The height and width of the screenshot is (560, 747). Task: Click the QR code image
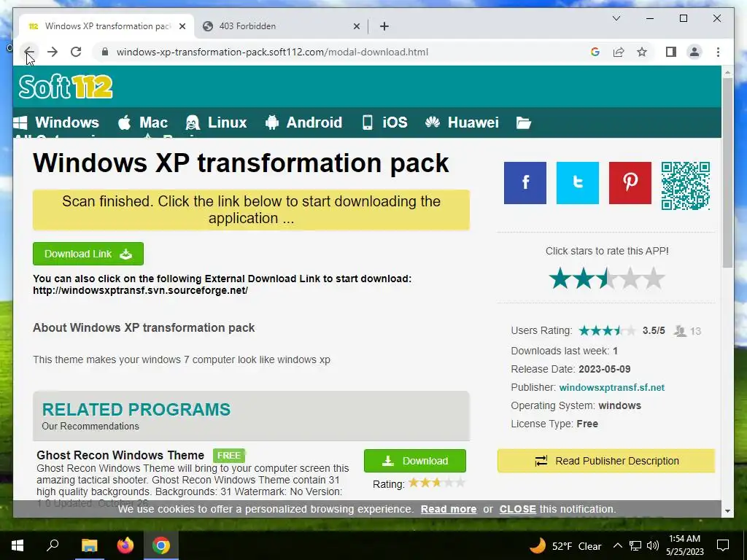coord(686,186)
